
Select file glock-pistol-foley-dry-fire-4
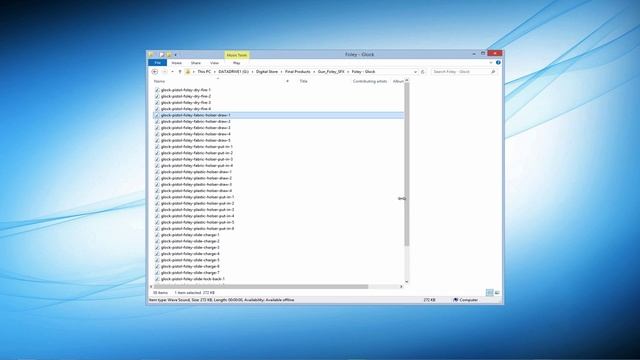[x=186, y=109]
